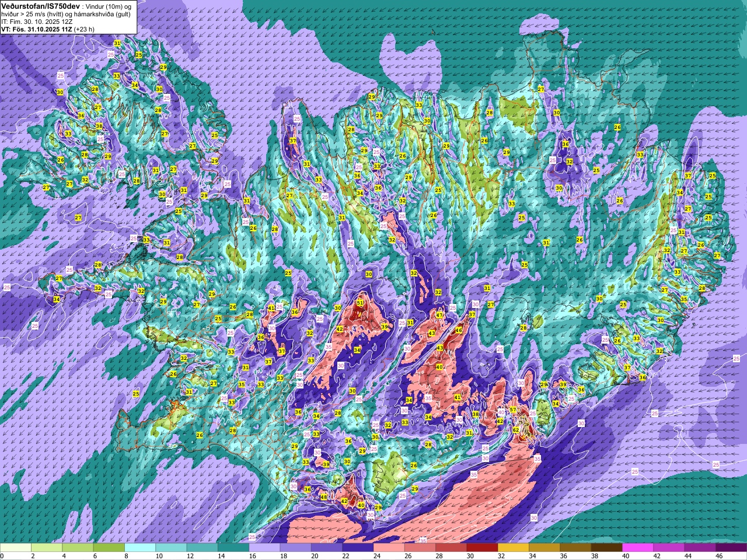Click the '24' label on the legend scale

(376, 556)
